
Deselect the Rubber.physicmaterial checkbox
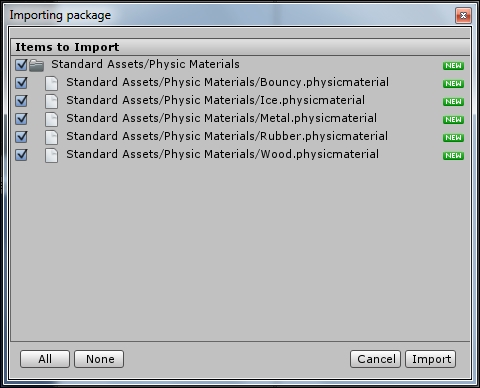21,137
